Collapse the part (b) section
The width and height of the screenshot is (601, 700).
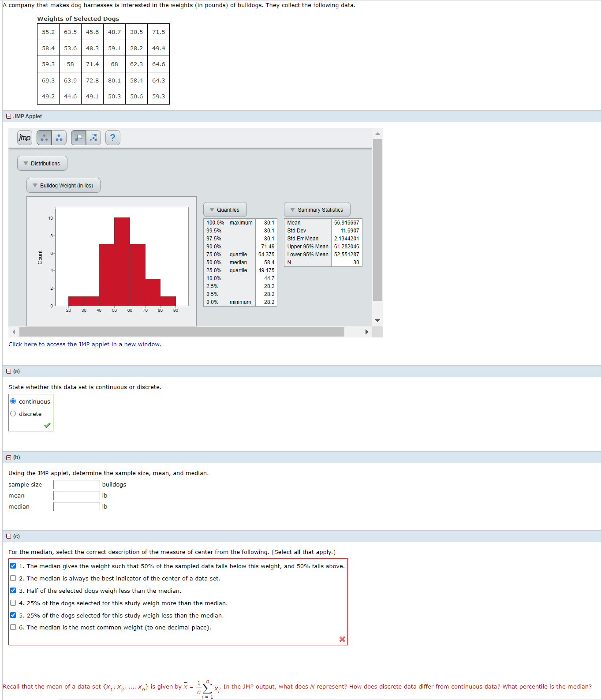[9, 457]
